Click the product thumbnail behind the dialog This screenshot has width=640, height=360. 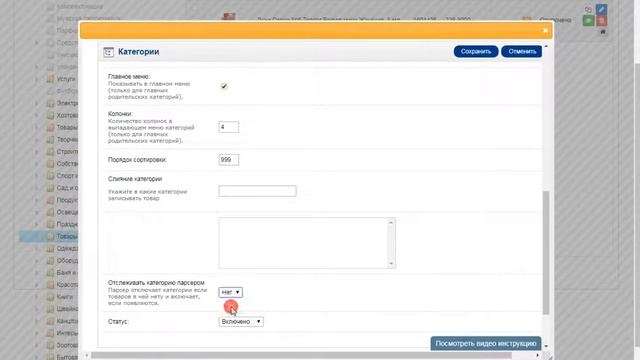point(229,17)
